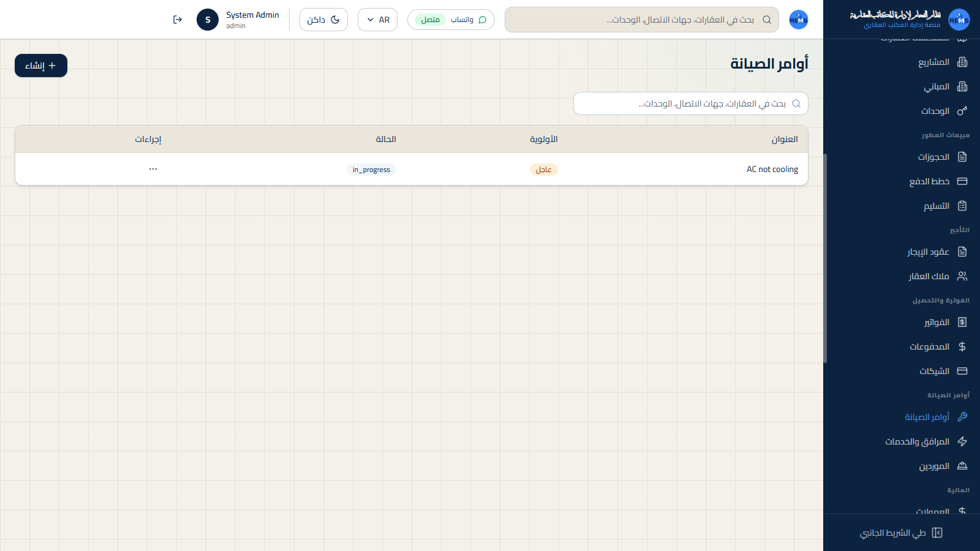The height and width of the screenshot is (551, 980).
Task: Click the الشيكات card icon
Action: tap(962, 371)
